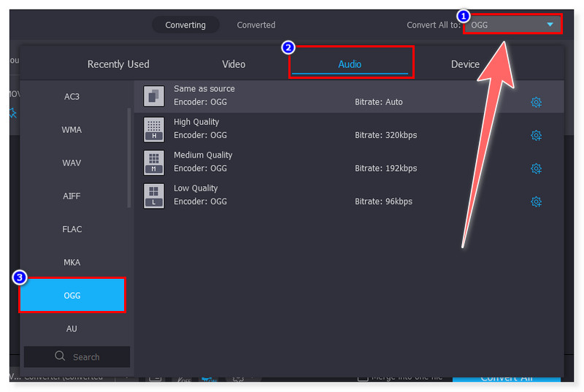Choose the Medium Quality preset icon

tap(153, 162)
